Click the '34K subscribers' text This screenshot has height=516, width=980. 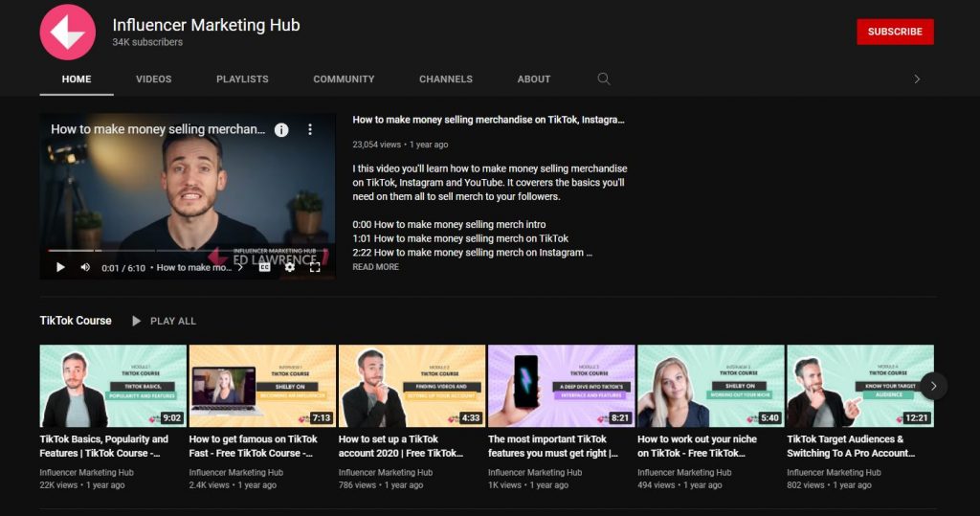147,42
